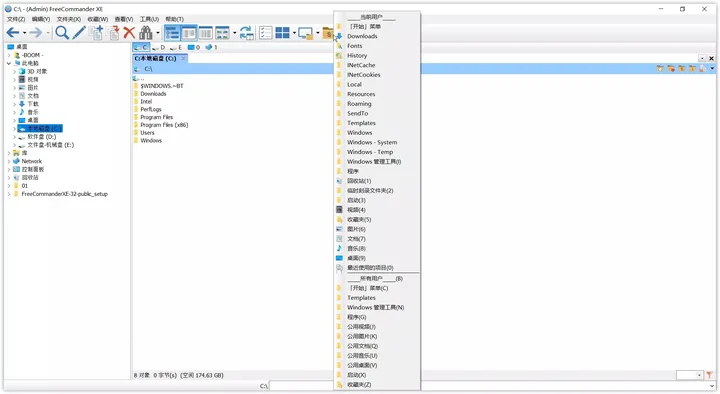Click the pencil edit icon
Viewport: 720px width, 394px height.
pyautogui.click(x=79, y=33)
